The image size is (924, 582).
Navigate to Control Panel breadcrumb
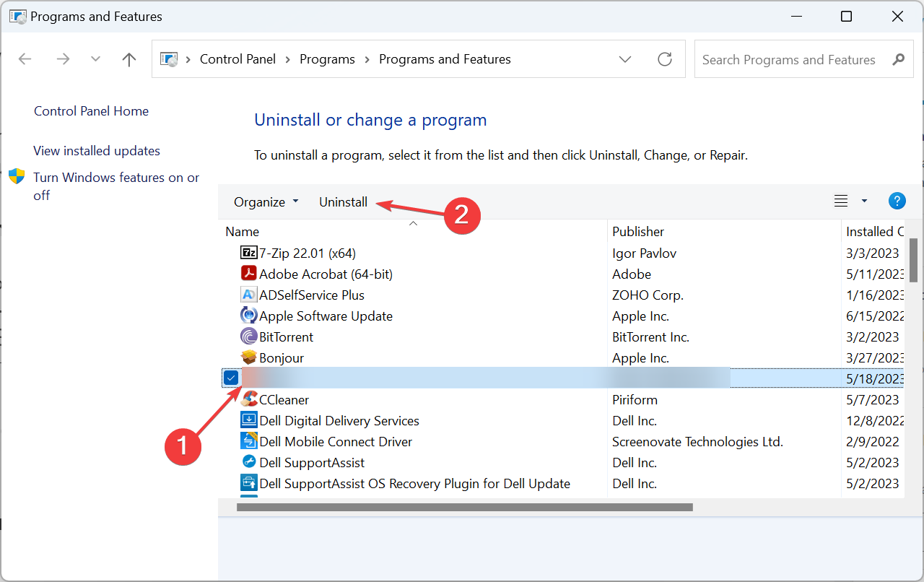[x=237, y=59]
